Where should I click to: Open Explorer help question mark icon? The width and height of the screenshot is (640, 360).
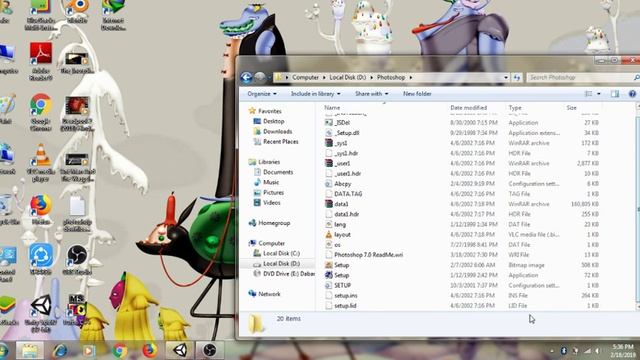(x=632, y=94)
